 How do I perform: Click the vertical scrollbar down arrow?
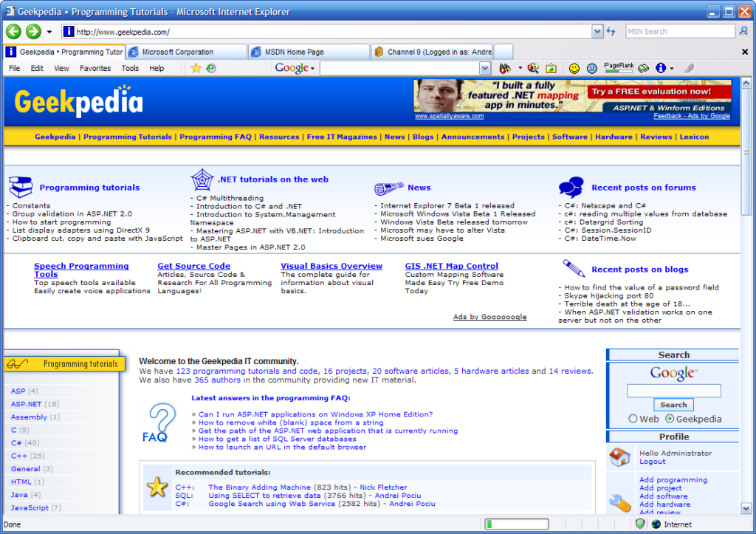[746, 508]
